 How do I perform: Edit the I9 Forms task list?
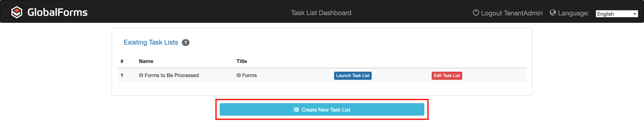(447, 76)
